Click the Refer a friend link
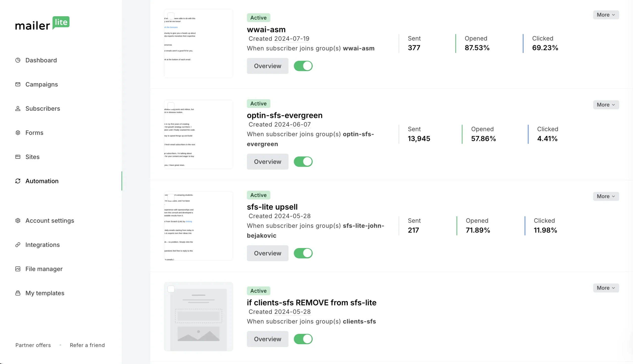Screen dimensions: 633x364 (x=87, y=345)
